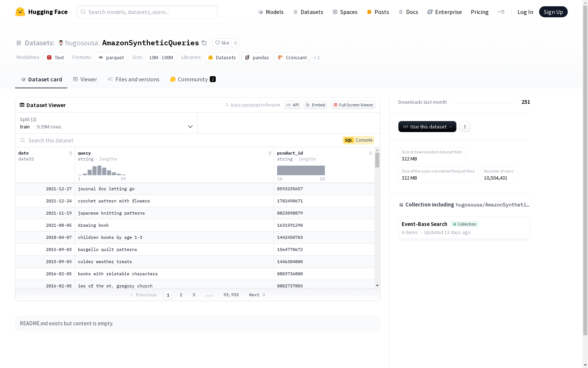This screenshot has height=368, width=588.
Task: Select the parquet format tag
Action: click(111, 57)
